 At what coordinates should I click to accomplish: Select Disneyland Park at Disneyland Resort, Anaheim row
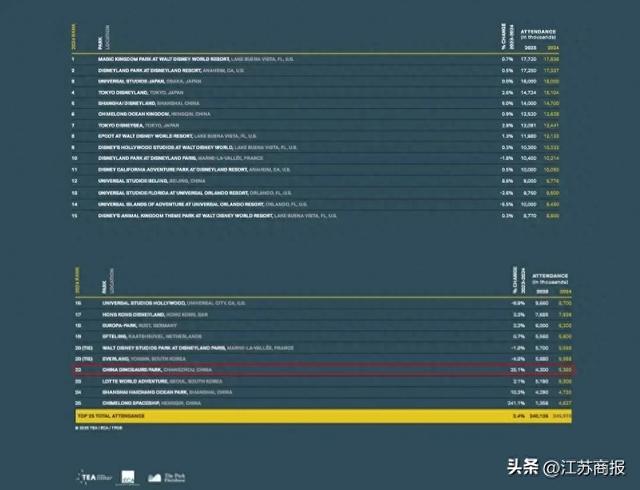coord(315,71)
